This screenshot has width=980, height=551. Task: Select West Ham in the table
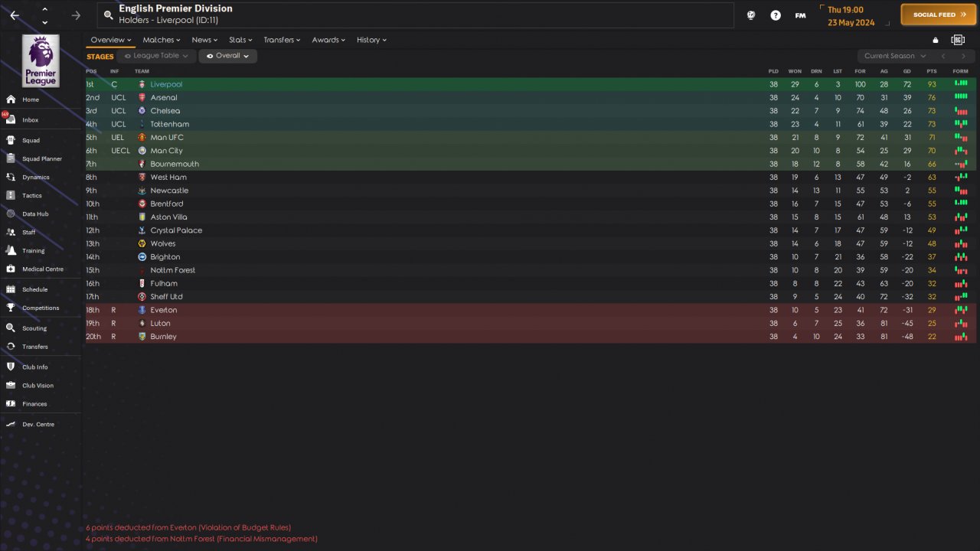point(168,178)
